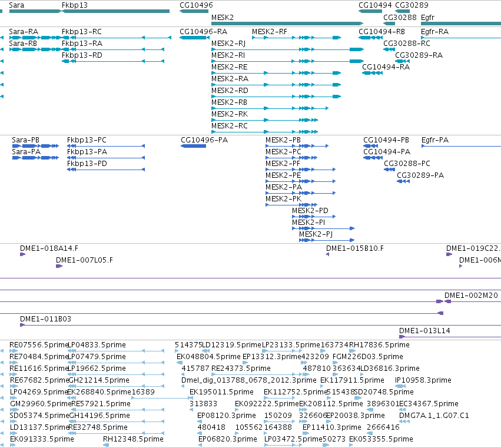Click the MESK2-PB protein label
This screenshot has height=448, width=501.
[283, 140]
